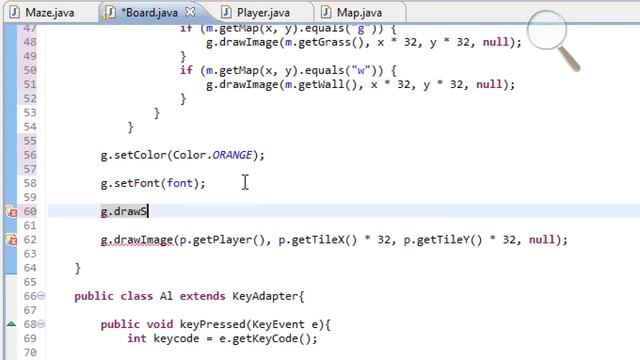Click the Maze.java file icon
Screen dimensions: 640x360
click(15, 12)
